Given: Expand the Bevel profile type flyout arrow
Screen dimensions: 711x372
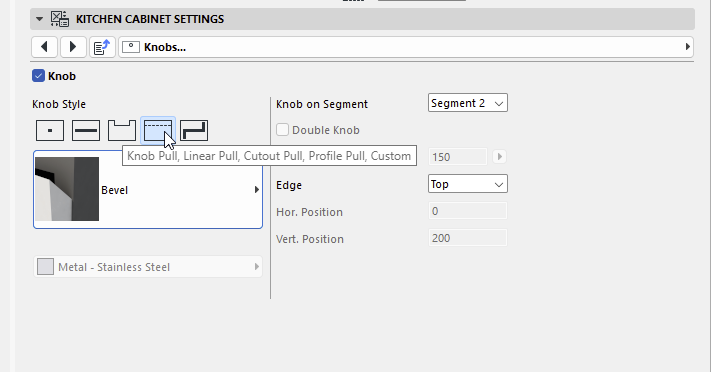Looking at the screenshot, I should click(x=257, y=190).
